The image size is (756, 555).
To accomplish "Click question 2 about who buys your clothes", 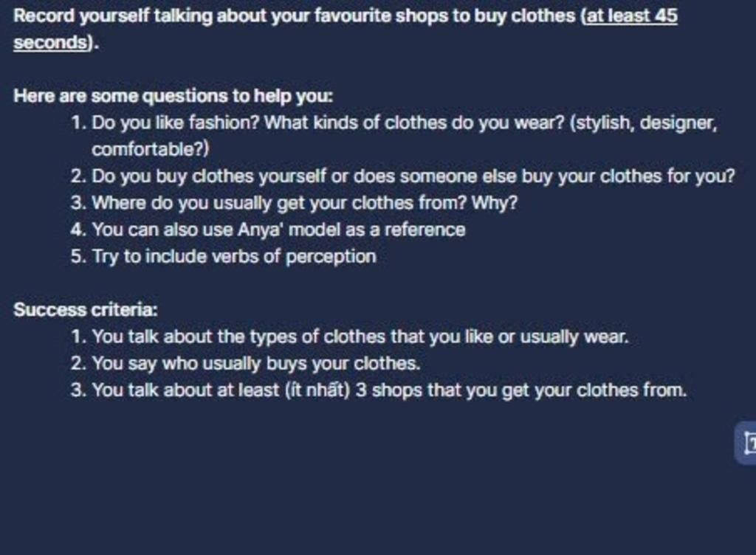I will click(x=413, y=176).
